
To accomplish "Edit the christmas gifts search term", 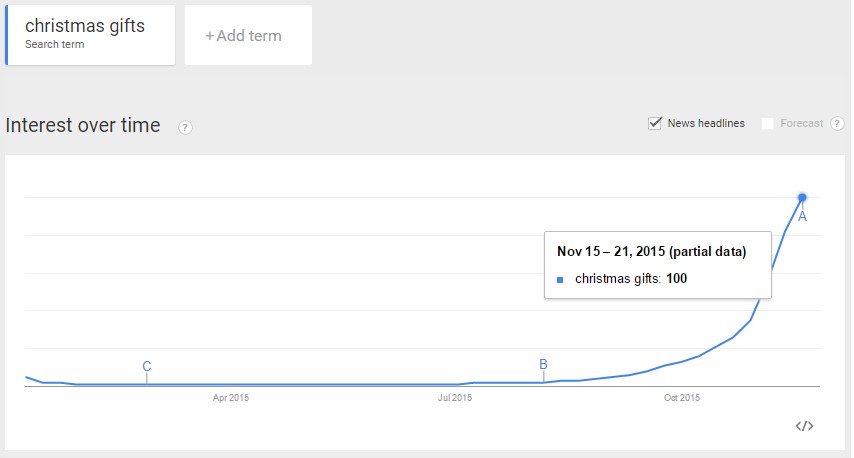I will tap(90, 35).
